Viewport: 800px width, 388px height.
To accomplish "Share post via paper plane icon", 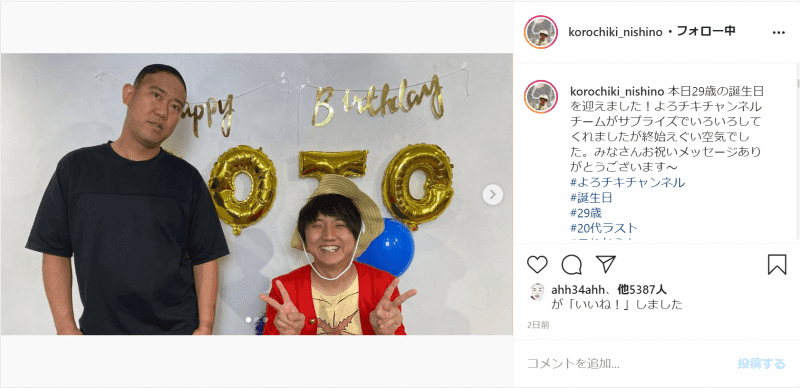I will [606, 264].
